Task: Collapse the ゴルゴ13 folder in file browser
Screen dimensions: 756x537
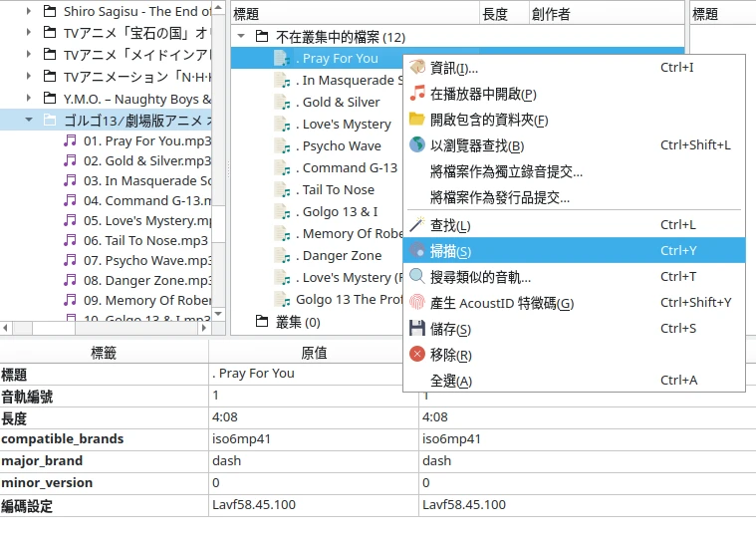Action: pyautogui.click(x=28, y=121)
